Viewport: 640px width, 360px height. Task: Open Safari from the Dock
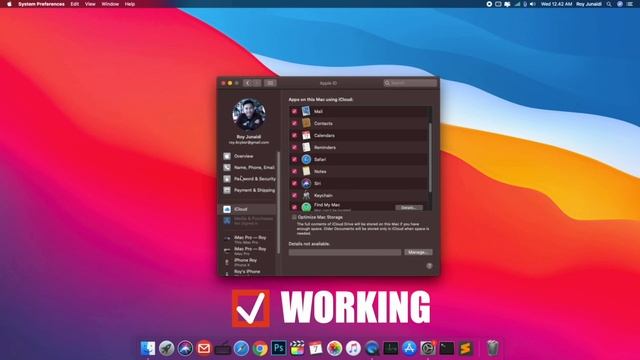click(241, 348)
